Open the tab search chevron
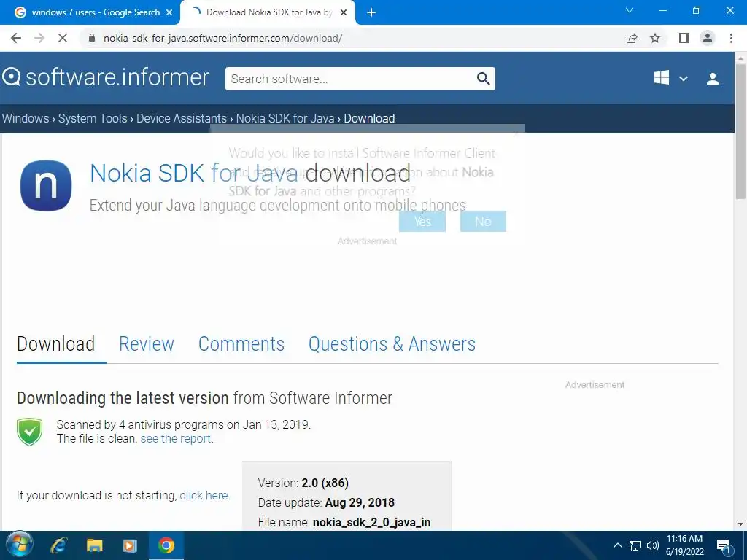Viewport: 747px width, 560px height. 630,10
